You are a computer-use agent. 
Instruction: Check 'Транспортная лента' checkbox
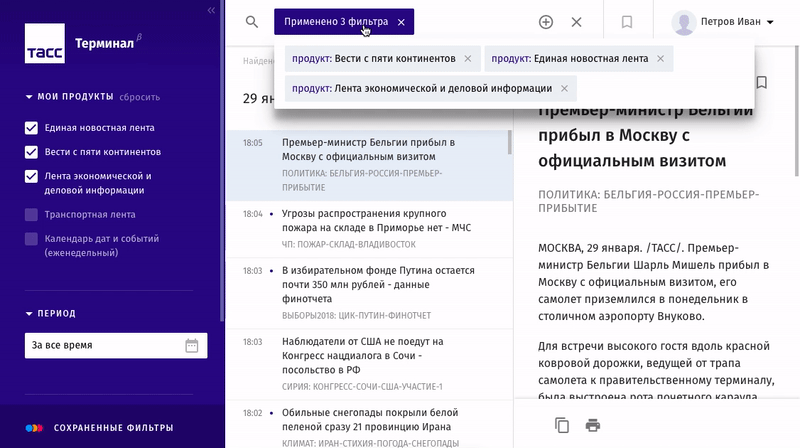pyautogui.click(x=31, y=215)
